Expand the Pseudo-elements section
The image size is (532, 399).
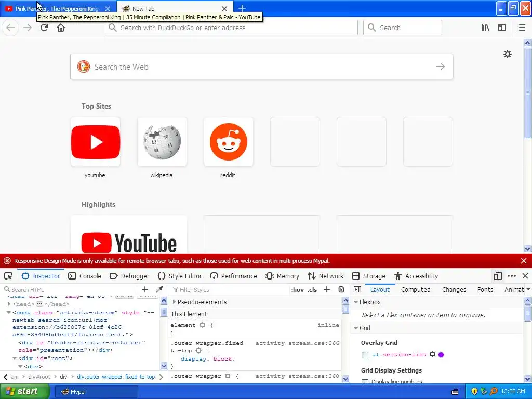(x=175, y=302)
